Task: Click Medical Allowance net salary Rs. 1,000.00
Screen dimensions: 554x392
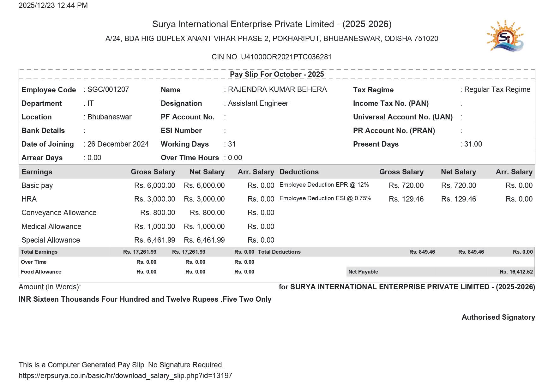Action: point(204,226)
